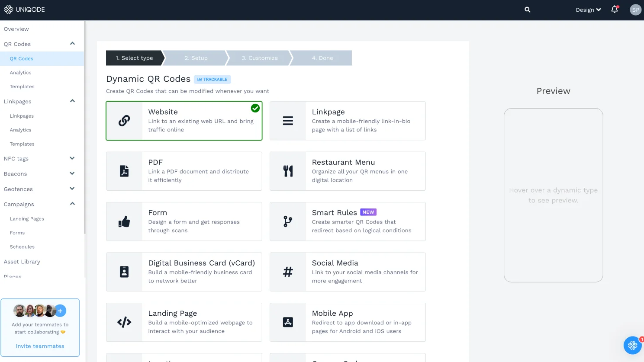Open the floating help chat button
The width and height of the screenshot is (644, 362).
pos(632,345)
